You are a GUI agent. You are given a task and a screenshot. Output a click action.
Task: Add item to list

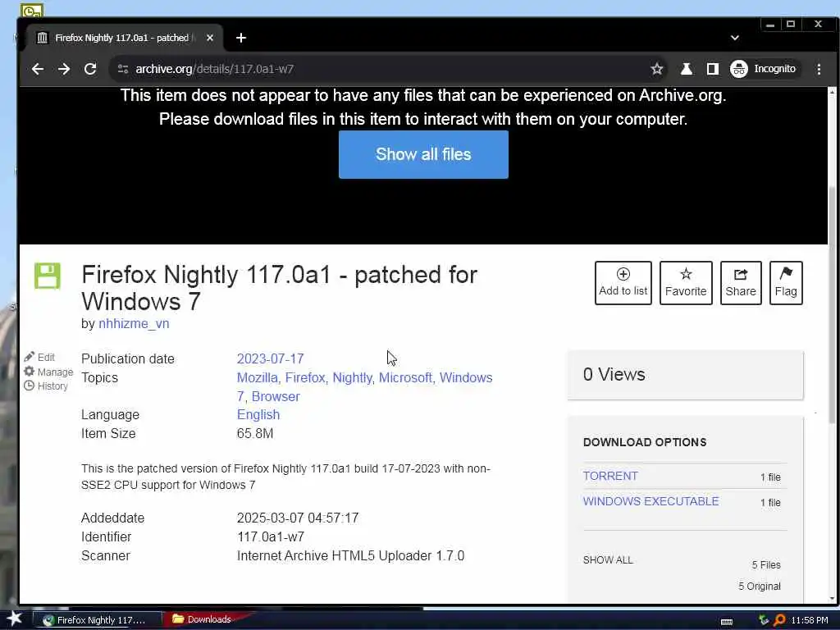click(623, 283)
